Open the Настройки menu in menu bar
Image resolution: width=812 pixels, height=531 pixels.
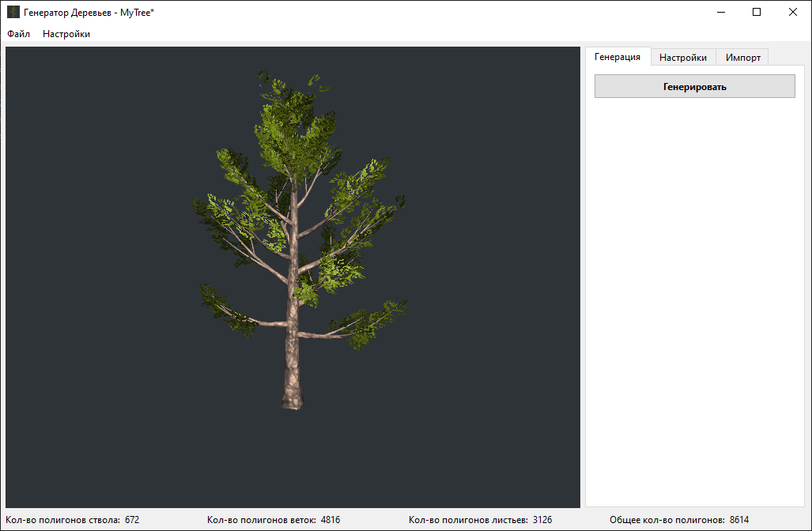[x=66, y=34]
